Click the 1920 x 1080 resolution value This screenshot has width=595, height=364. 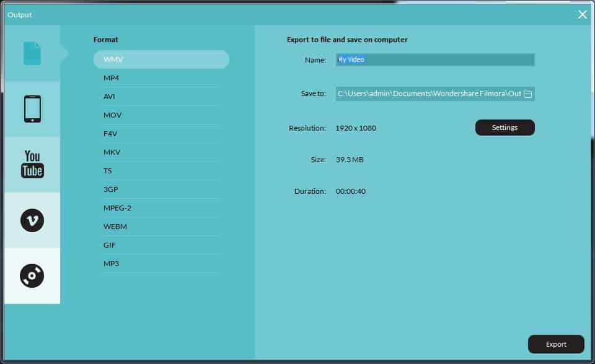click(x=356, y=128)
